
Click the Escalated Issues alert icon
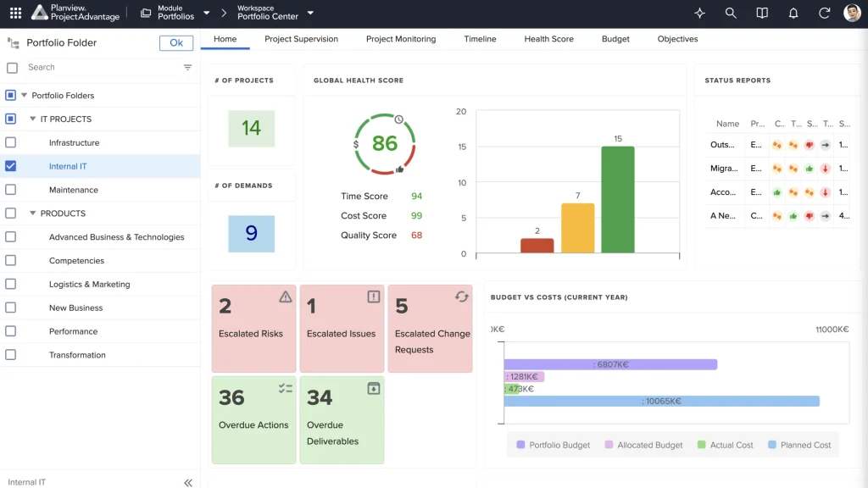374,297
